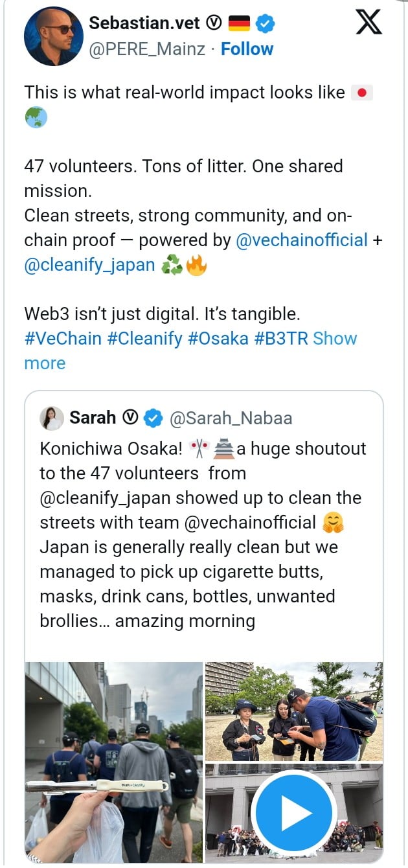408x868 pixels.
Task: Click Sarah's blue verified checkmark badge
Action: 153,418
